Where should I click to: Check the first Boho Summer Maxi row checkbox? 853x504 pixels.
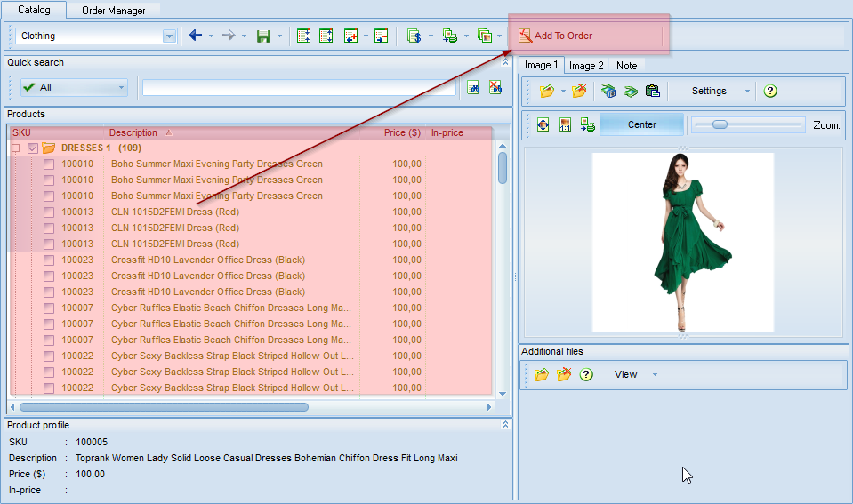[x=49, y=164]
